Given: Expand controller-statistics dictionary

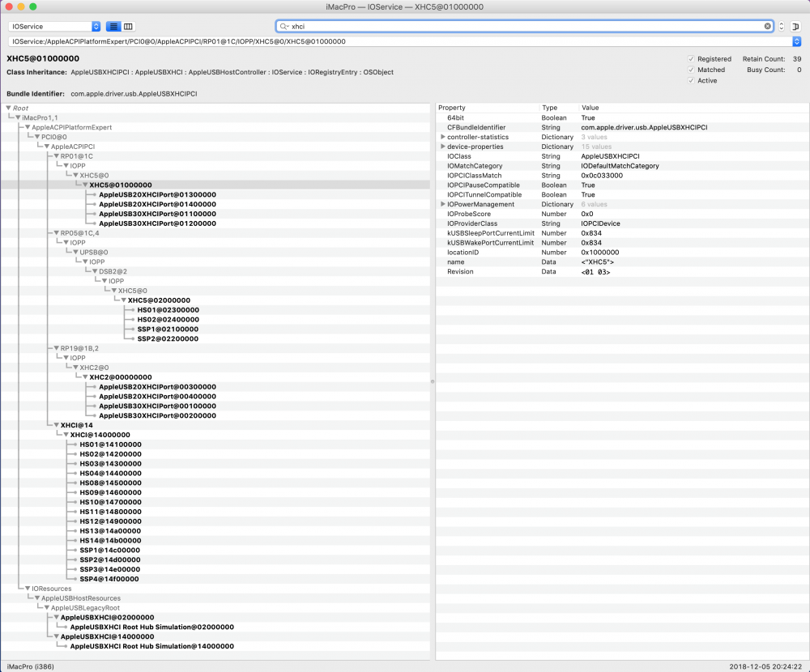Looking at the screenshot, I should [x=443, y=137].
